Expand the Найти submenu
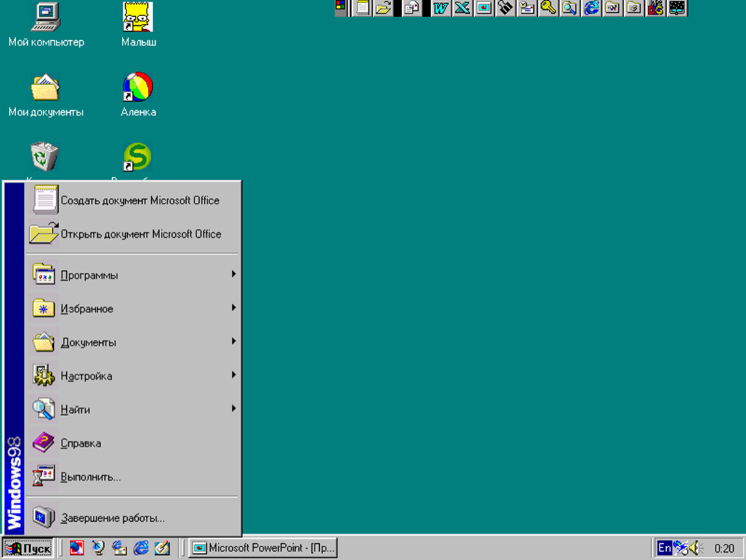This screenshot has height=560, width=746. pos(133,409)
